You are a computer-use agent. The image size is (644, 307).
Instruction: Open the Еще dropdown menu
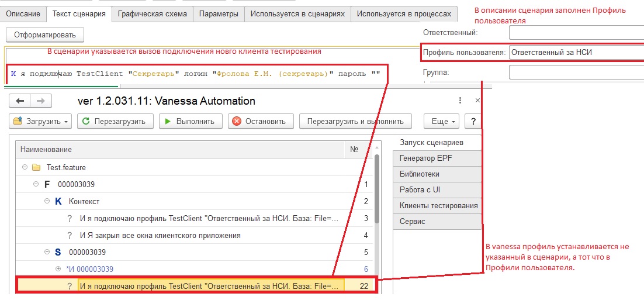442,121
